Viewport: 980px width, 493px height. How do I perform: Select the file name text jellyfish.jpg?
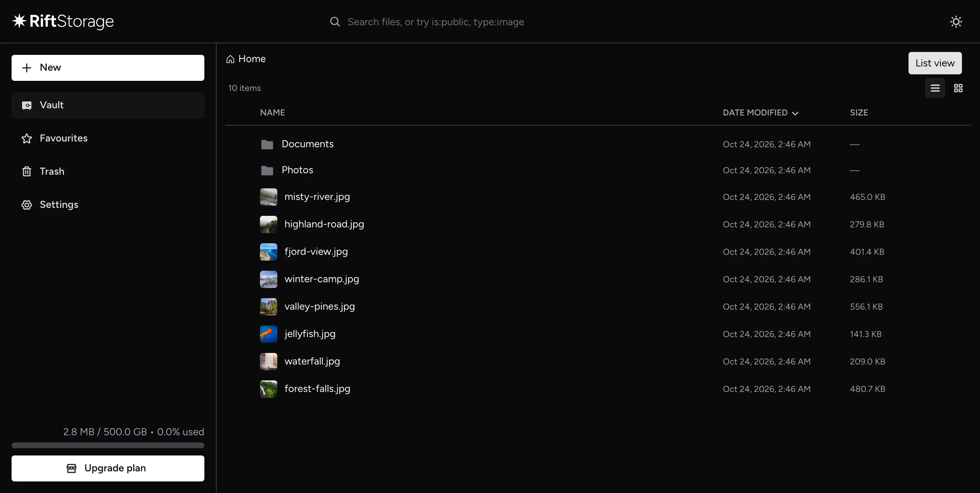310,334
